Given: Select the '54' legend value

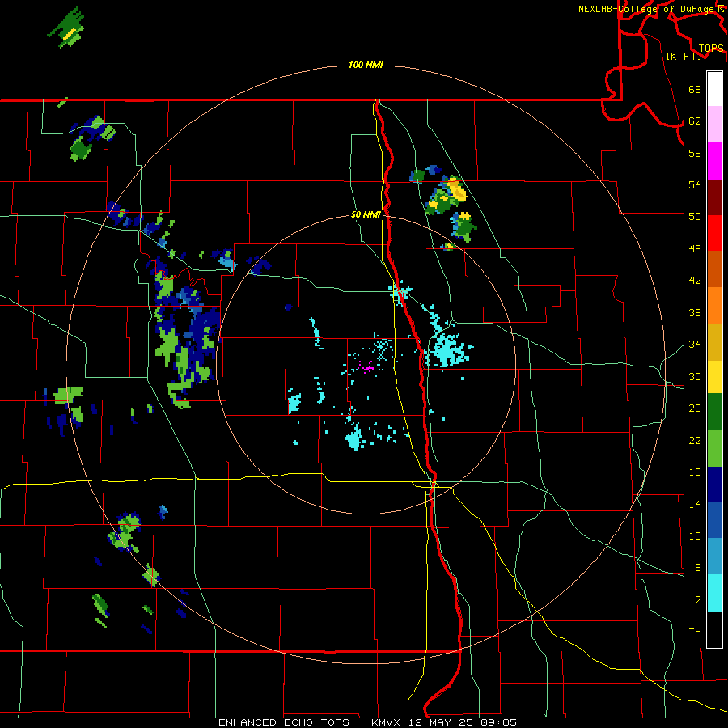Looking at the screenshot, I should point(695,184).
